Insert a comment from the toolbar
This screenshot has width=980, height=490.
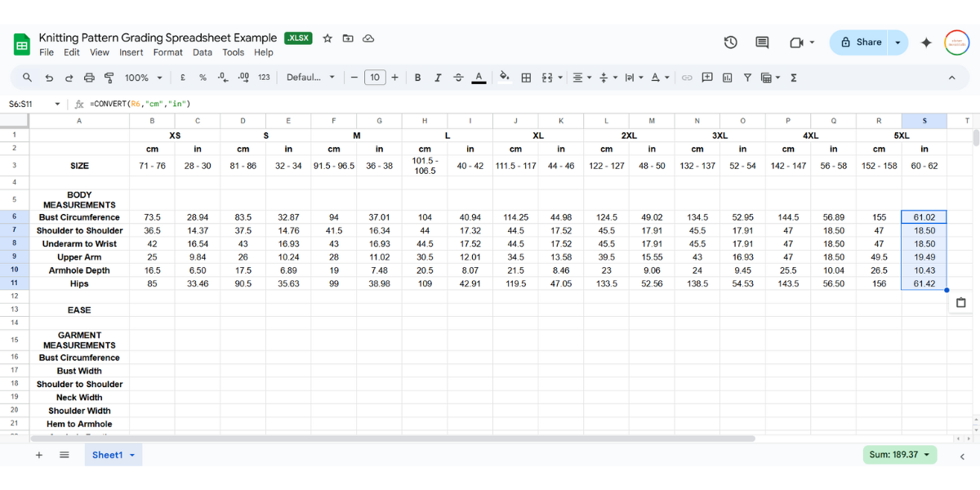pos(707,78)
